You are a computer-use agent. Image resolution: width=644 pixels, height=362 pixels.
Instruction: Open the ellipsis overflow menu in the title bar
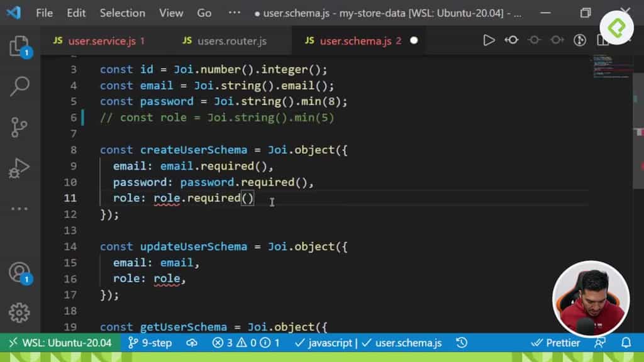tap(235, 11)
